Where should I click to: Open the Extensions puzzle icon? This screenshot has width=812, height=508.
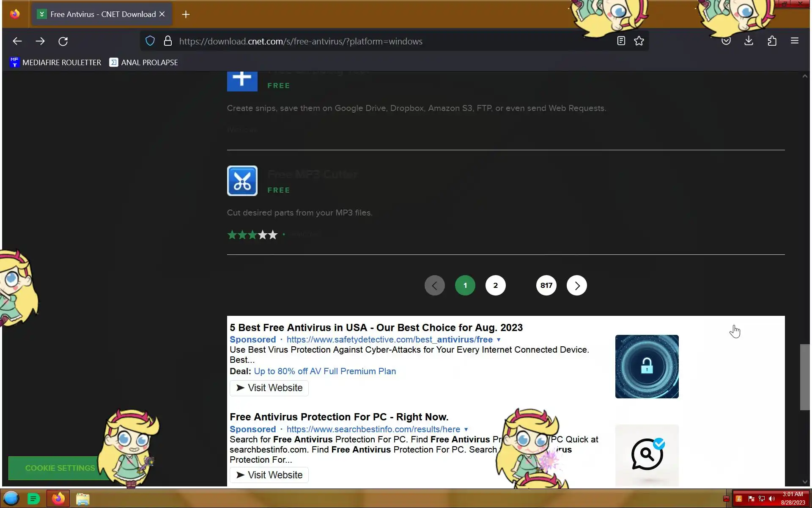772,41
